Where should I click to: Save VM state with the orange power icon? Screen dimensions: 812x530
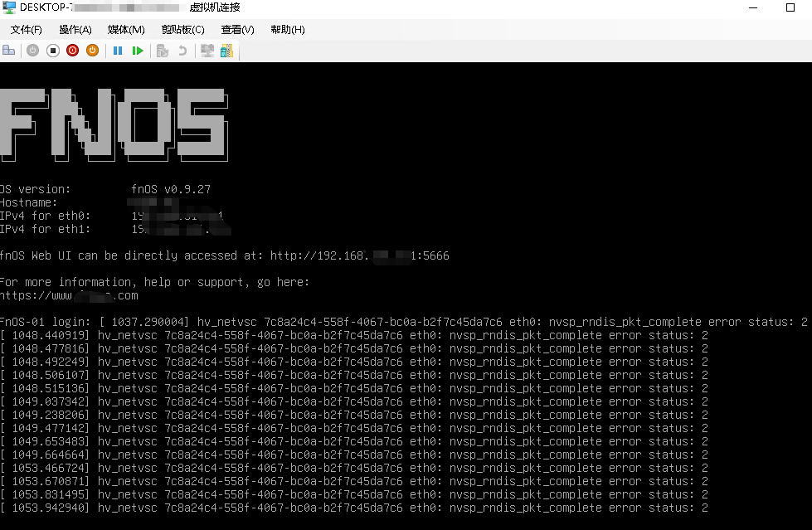[92, 51]
